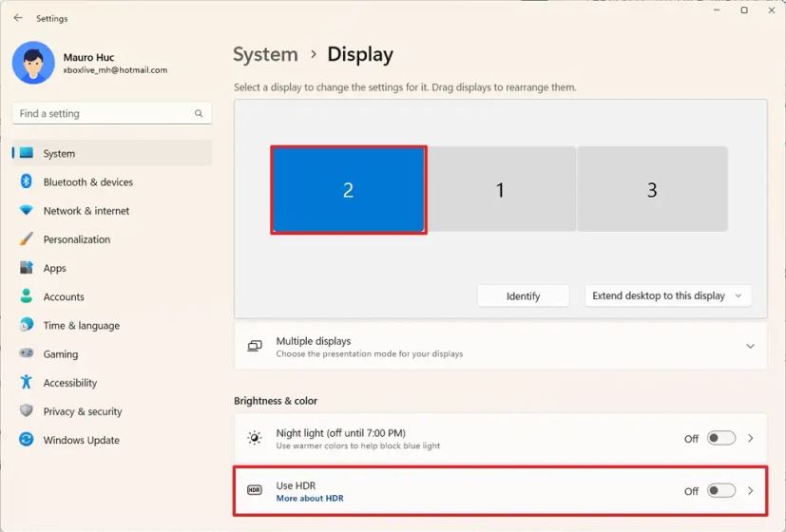This screenshot has height=532, width=786.
Task: Click the search magnifier icon
Action: click(199, 114)
